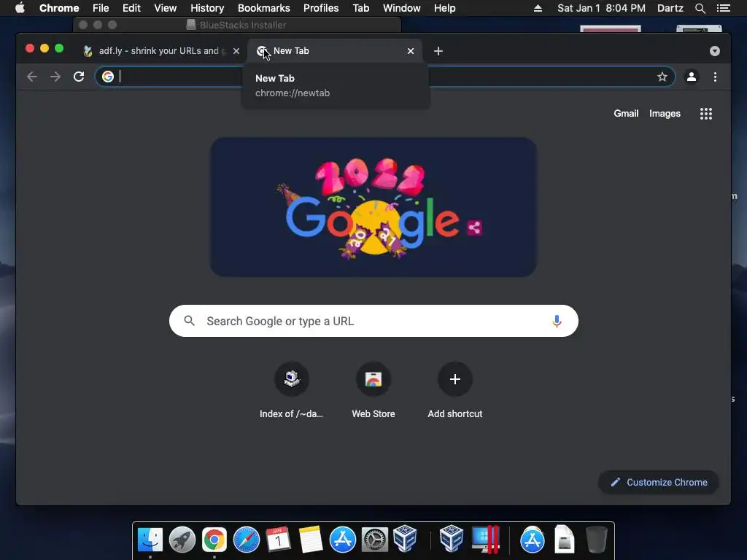Screen dimensions: 747x560
Task: Click the 2022 Google doodle image
Action: 373,207
